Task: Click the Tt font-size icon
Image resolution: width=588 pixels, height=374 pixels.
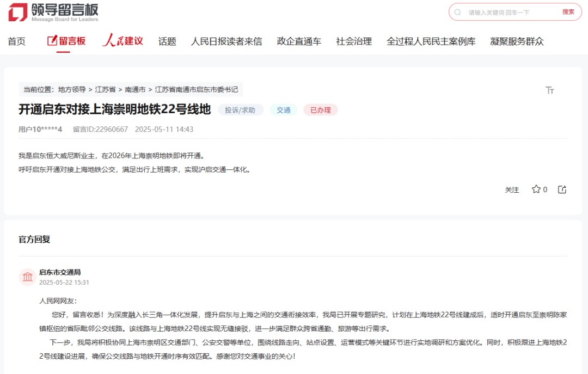Action: click(550, 91)
